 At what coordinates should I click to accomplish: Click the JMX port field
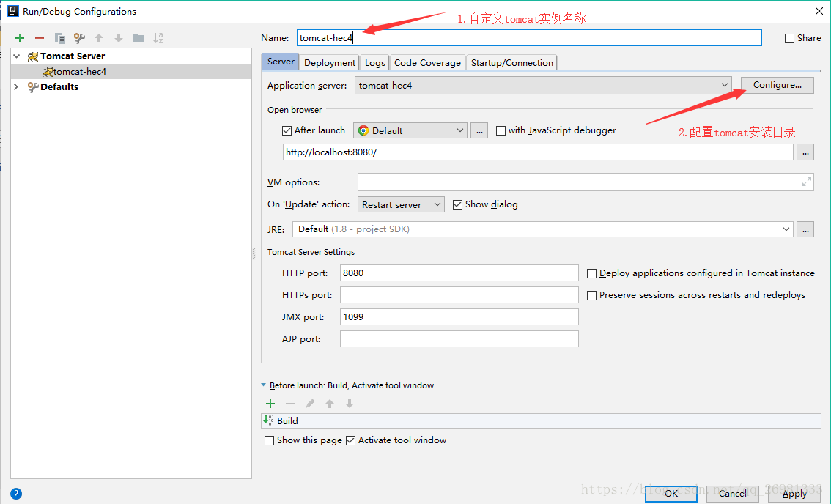pyautogui.click(x=459, y=317)
